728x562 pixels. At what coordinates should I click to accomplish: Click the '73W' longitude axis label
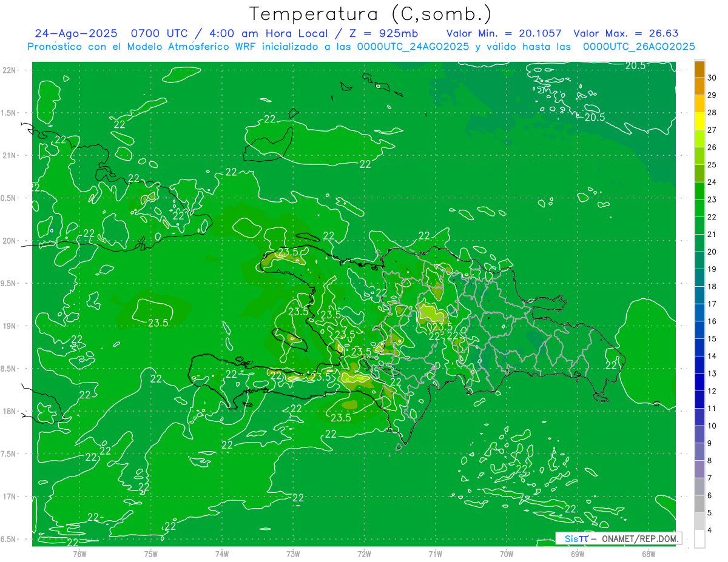point(293,554)
